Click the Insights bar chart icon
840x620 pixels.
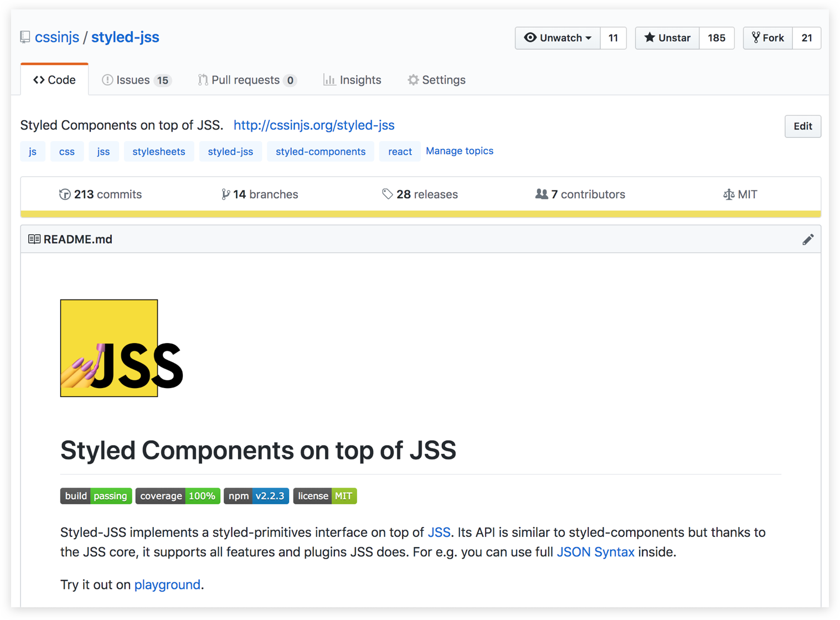click(x=329, y=80)
